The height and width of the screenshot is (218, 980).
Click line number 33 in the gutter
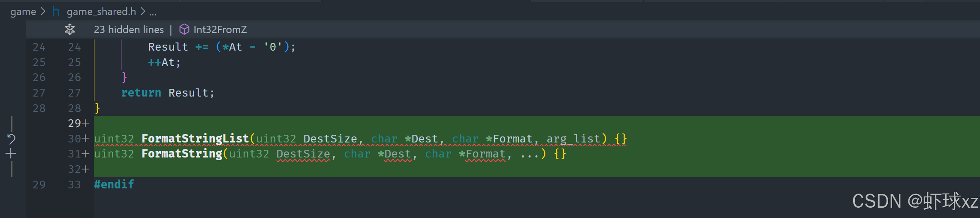coord(74,185)
